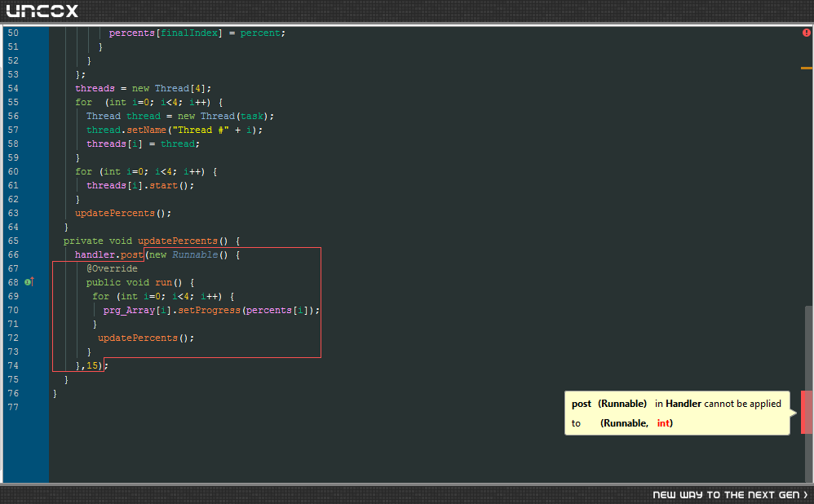Click the string "Thread #" on line 57

point(201,130)
